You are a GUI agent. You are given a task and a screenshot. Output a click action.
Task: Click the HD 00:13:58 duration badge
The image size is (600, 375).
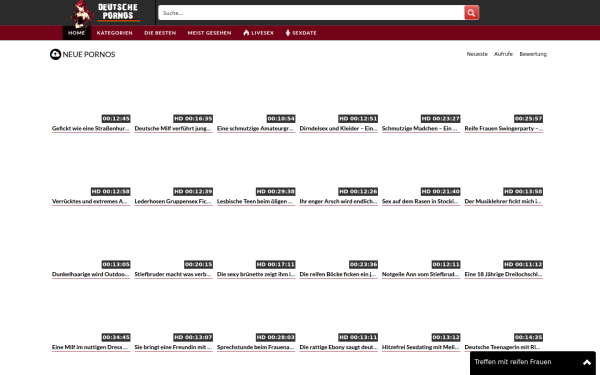[523, 191]
